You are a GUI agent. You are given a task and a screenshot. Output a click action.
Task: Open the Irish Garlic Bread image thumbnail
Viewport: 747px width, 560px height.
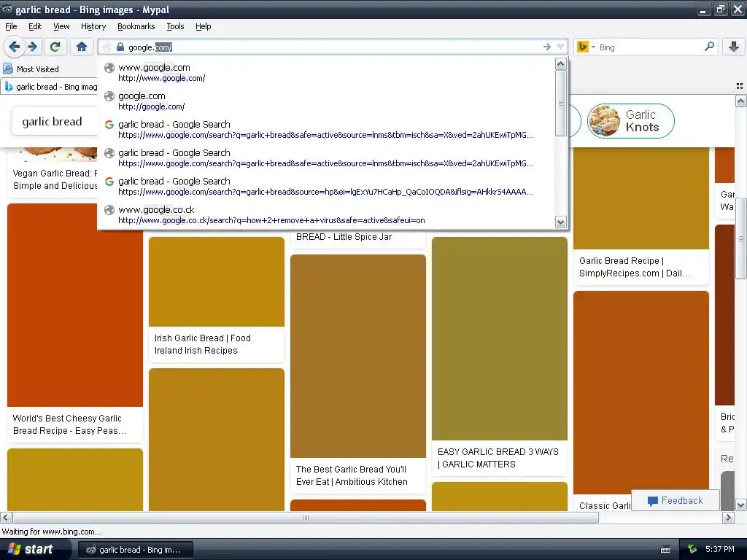(216, 282)
